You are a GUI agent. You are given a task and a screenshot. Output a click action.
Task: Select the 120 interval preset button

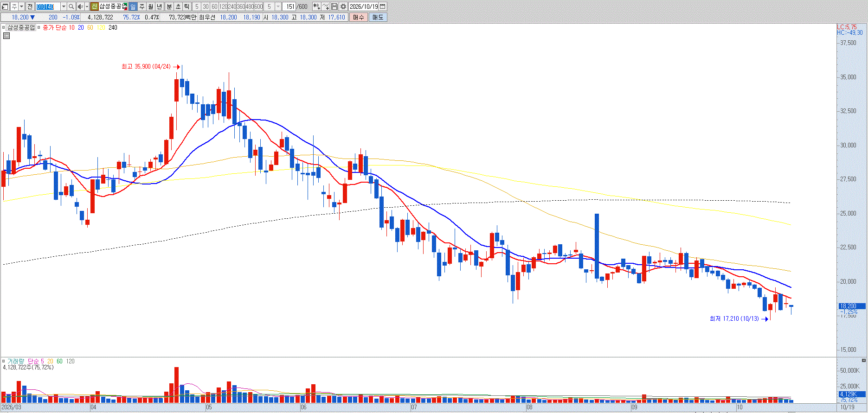pyautogui.click(x=223, y=6)
